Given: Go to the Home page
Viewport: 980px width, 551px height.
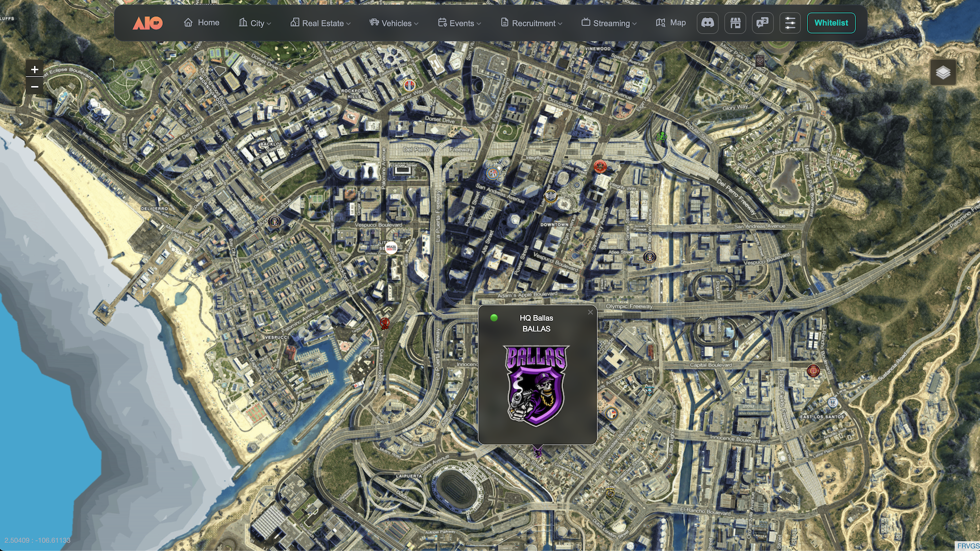Looking at the screenshot, I should (x=202, y=23).
